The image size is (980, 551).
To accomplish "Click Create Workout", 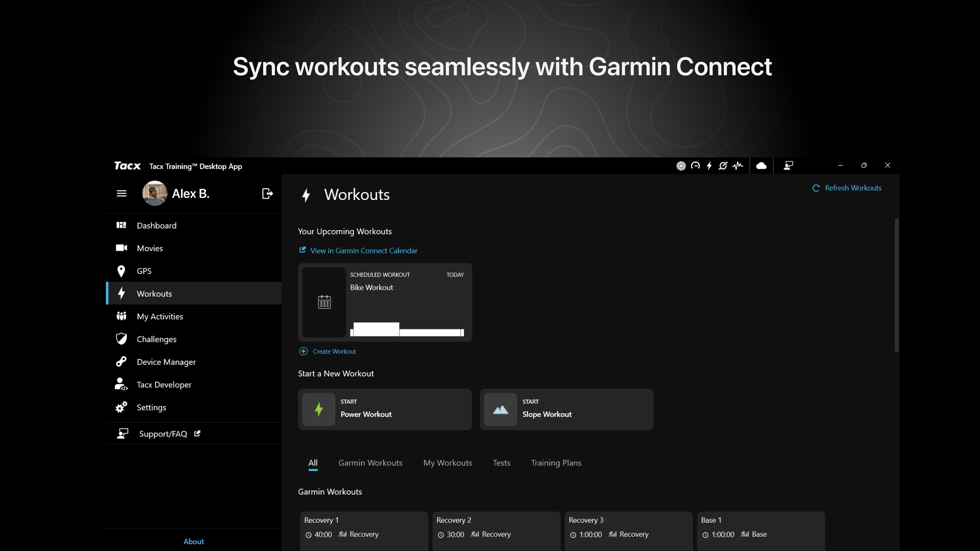I will point(327,351).
